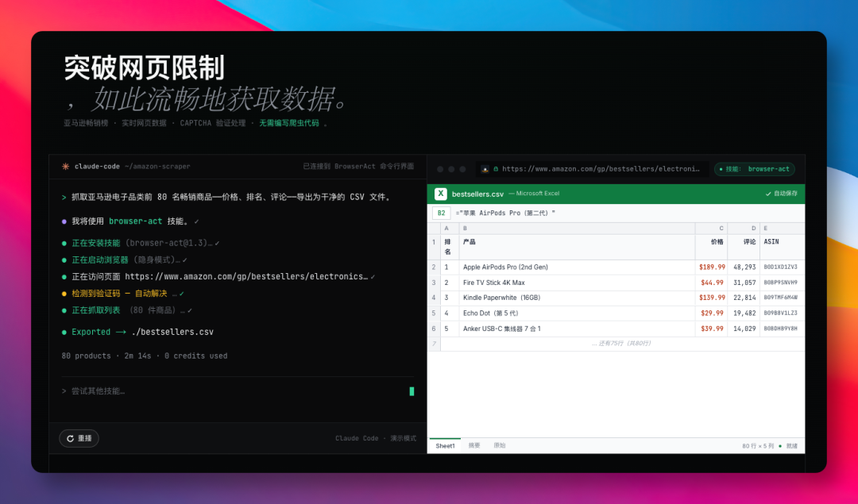Click the green terminal cursor block
The height and width of the screenshot is (504, 858).
[x=412, y=391]
